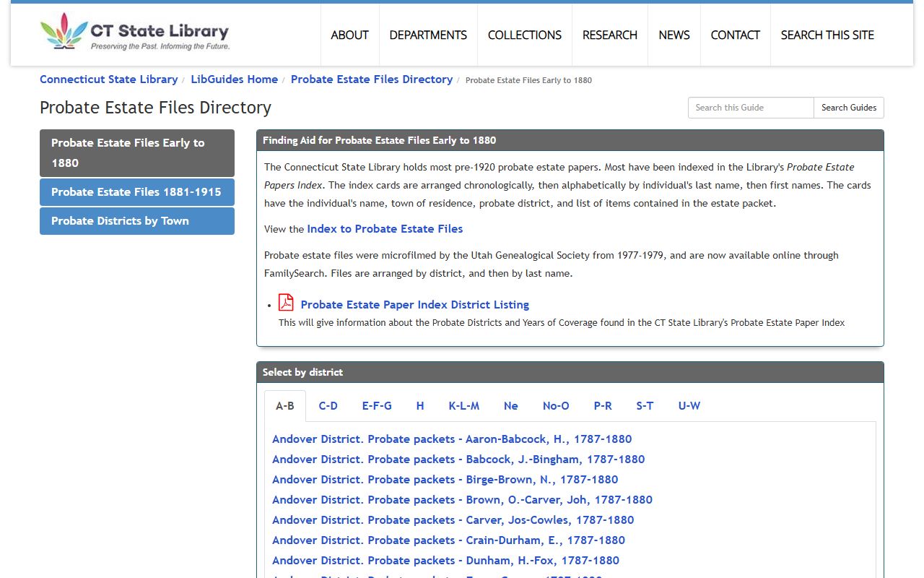Follow the Connecticut State Library breadcrumb

pyautogui.click(x=109, y=79)
